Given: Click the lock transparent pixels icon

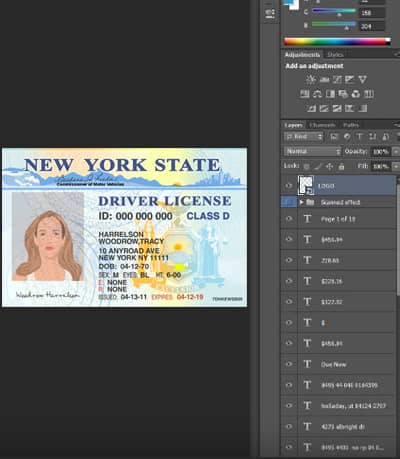Looking at the screenshot, I should [x=306, y=166].
